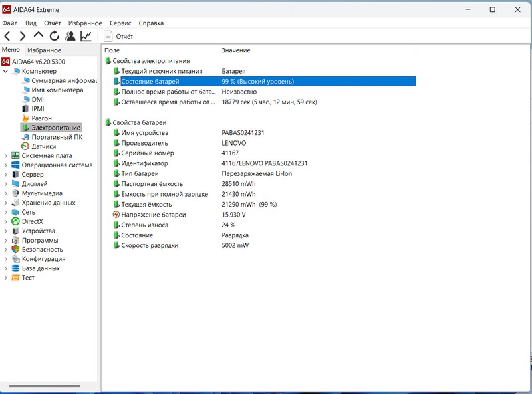532x394 pixels.
Task: Click the Forward navigation arrow
Action: click(23, 36)
